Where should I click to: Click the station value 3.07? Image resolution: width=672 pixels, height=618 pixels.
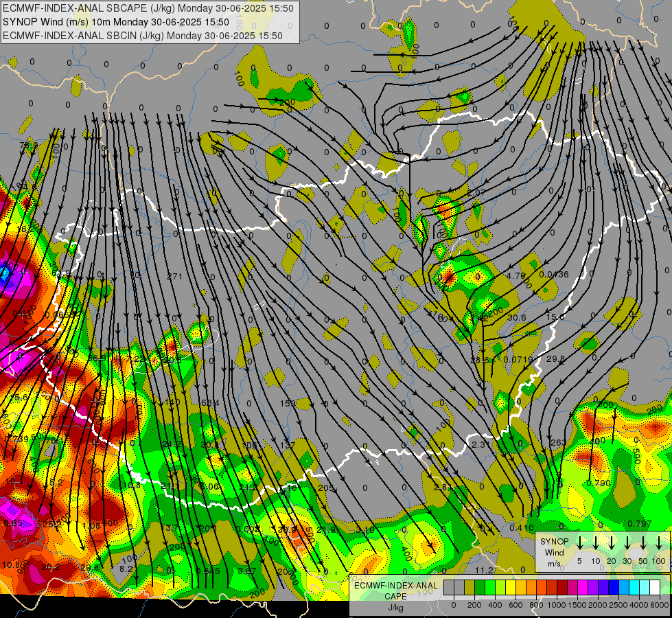pyautogui.click(x=247, y=571)
